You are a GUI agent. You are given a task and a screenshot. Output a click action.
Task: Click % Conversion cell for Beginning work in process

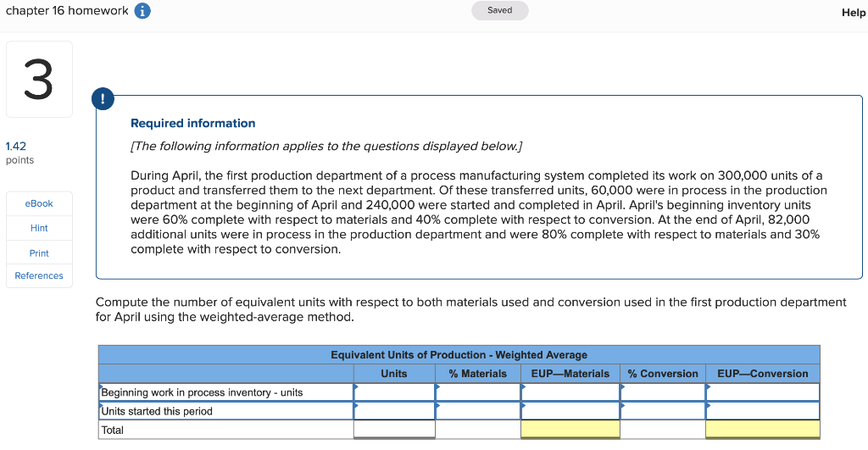(x=663, y=392)
